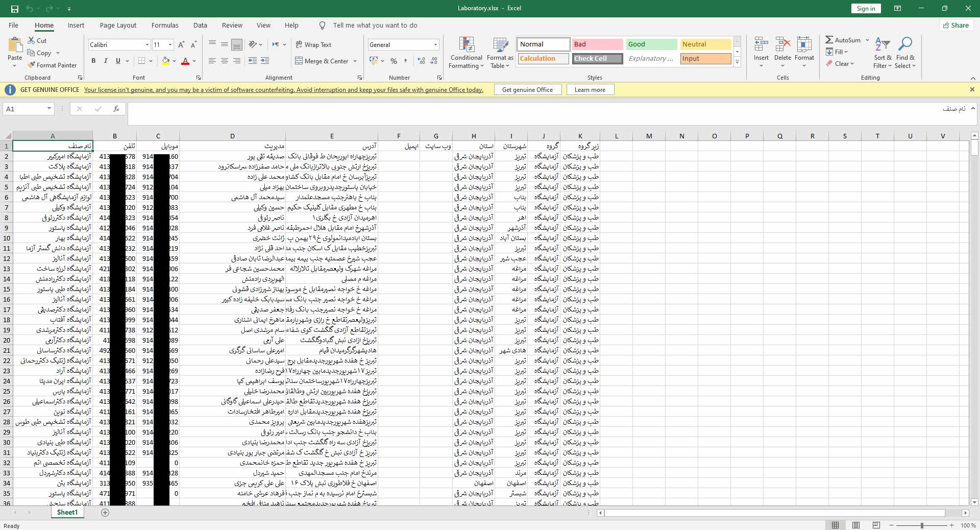Click the Learn more button
This screenshot has width=980, height=530.
[x=590, y=90]
